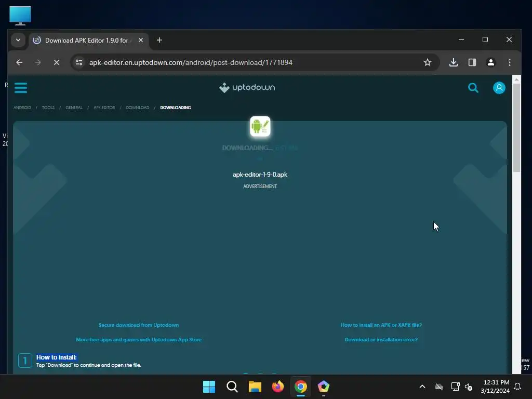Open Chrome profile menu
Screen dimensions: 532x399
[491, 62]
